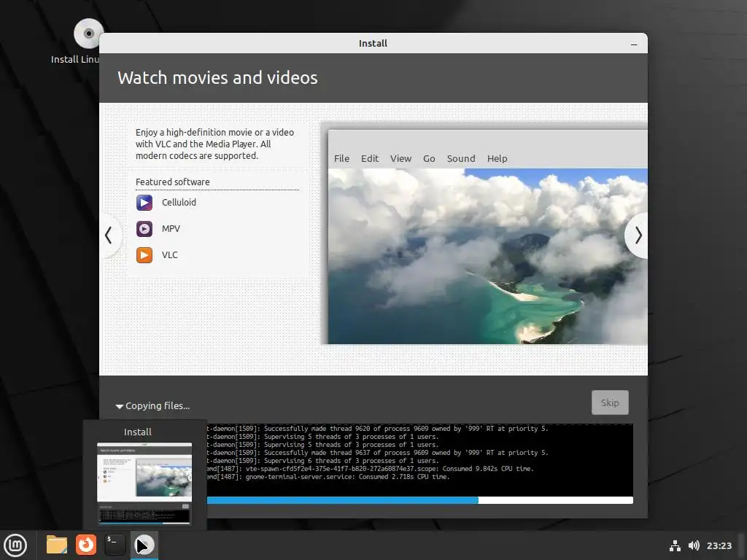This screenshot has height=560, width=747.
Task: Click the Install label above the preview
Action: tap(138, 432)
